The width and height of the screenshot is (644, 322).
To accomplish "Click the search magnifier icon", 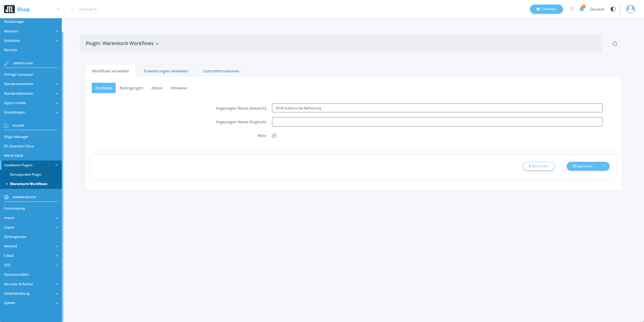I will (73, 9).
